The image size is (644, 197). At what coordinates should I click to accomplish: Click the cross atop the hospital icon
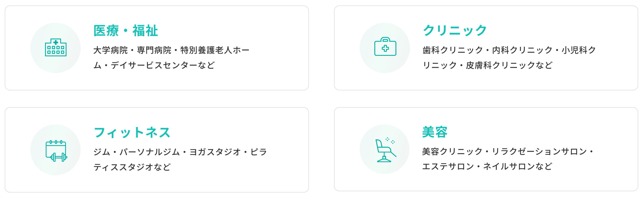(56, 42)
